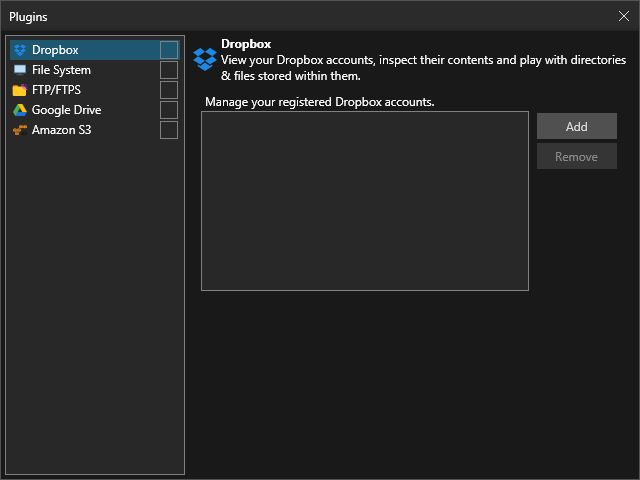The width and height of the screenshot is (640, 480).
Task: Toggle the Dropbox plugin checkbox
Action: 169,50
